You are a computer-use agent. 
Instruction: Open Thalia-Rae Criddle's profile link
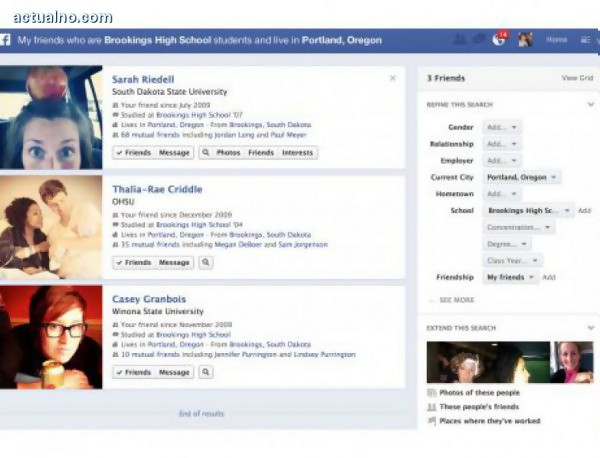[157, 189]
